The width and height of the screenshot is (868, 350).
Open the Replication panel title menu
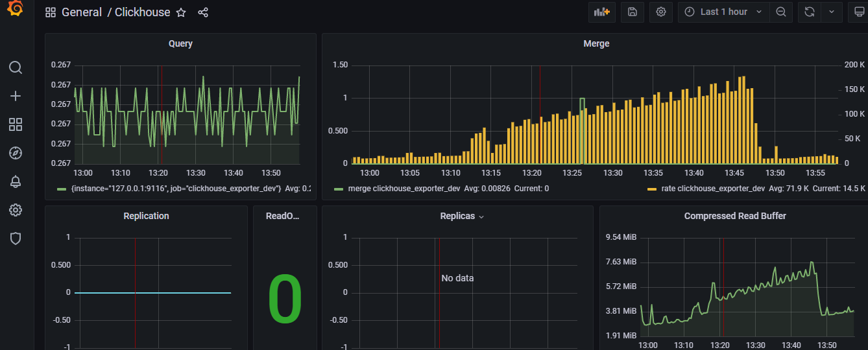[146, 216]
